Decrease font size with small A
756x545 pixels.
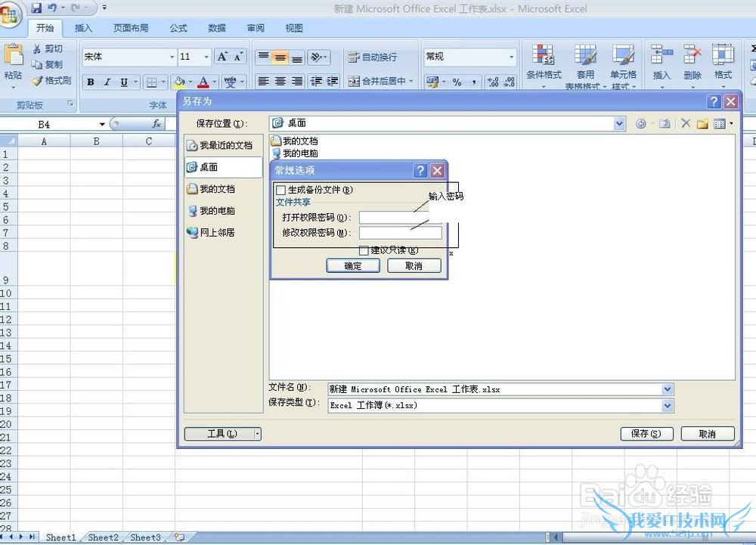click(x=238, y=57)
